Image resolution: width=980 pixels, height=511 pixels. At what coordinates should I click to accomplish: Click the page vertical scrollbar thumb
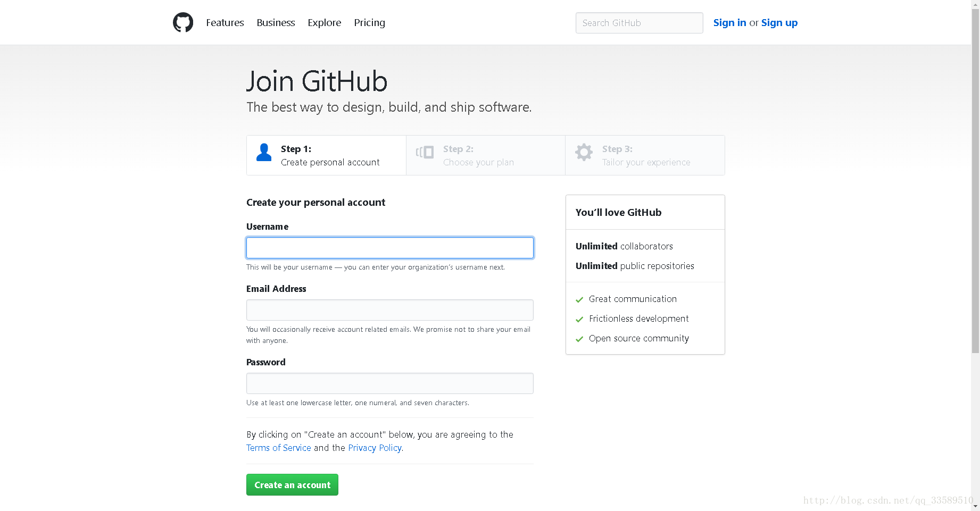tap(975, 181)
